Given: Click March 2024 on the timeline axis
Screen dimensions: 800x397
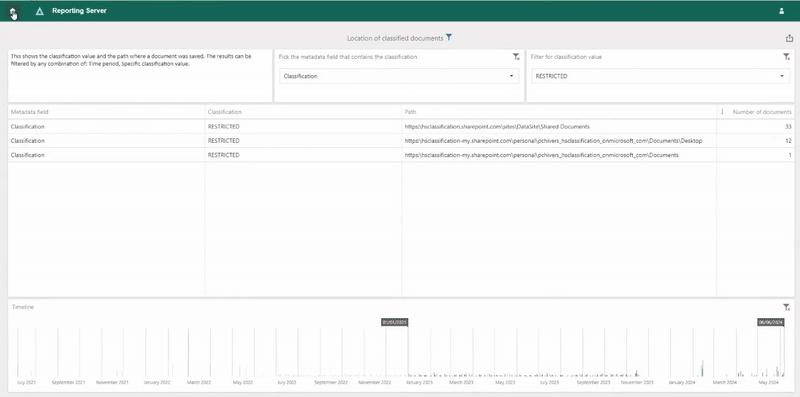Looking at the screenshot, I should 724,382.
